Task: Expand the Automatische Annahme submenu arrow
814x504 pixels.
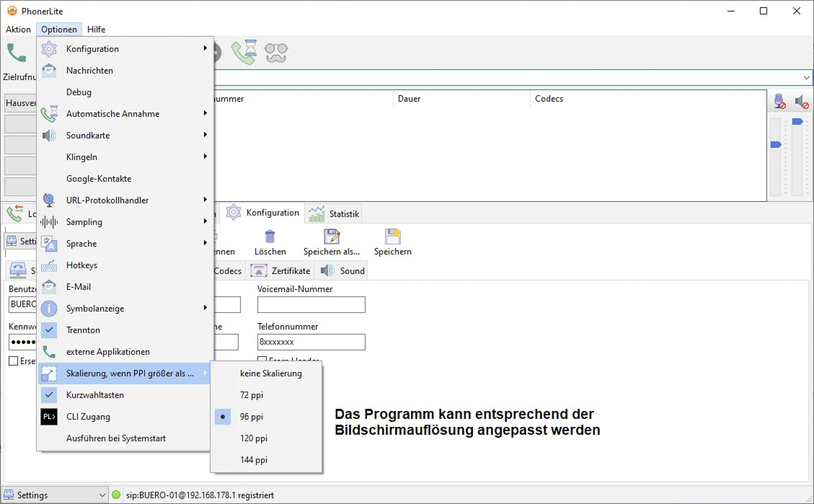Action: [x=205, y=113]
